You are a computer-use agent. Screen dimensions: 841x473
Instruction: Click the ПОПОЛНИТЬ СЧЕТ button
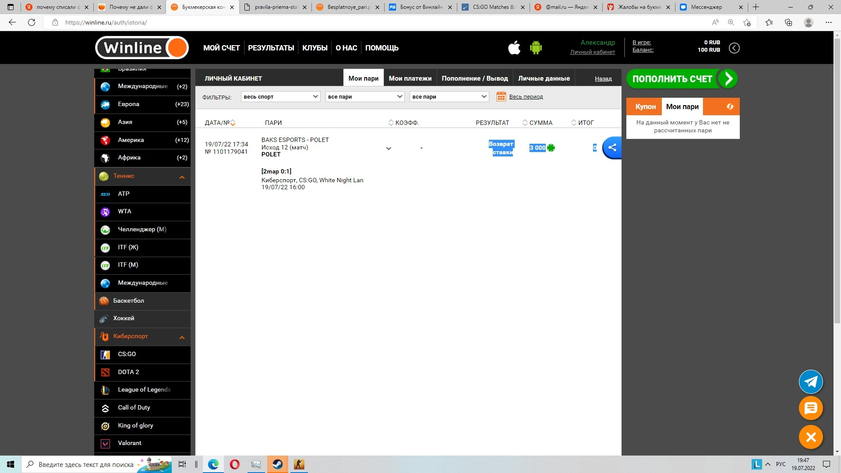(682, 79)
